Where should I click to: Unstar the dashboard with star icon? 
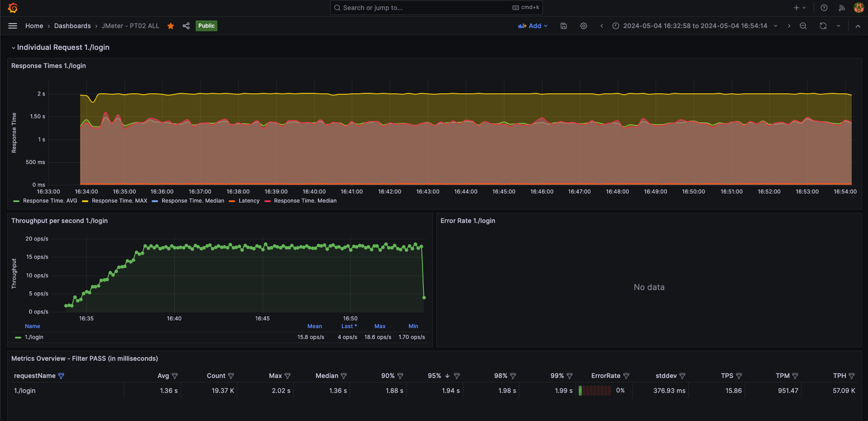coord(171,26)
